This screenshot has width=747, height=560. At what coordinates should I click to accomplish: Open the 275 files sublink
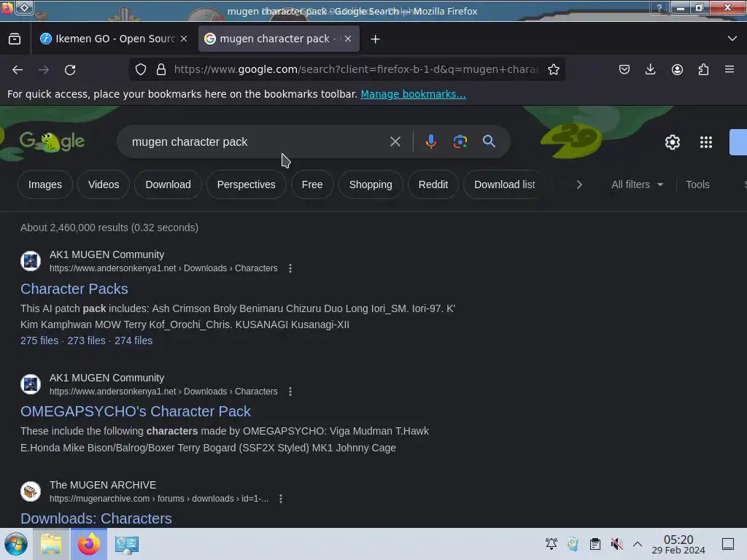[x=39, y=341]
